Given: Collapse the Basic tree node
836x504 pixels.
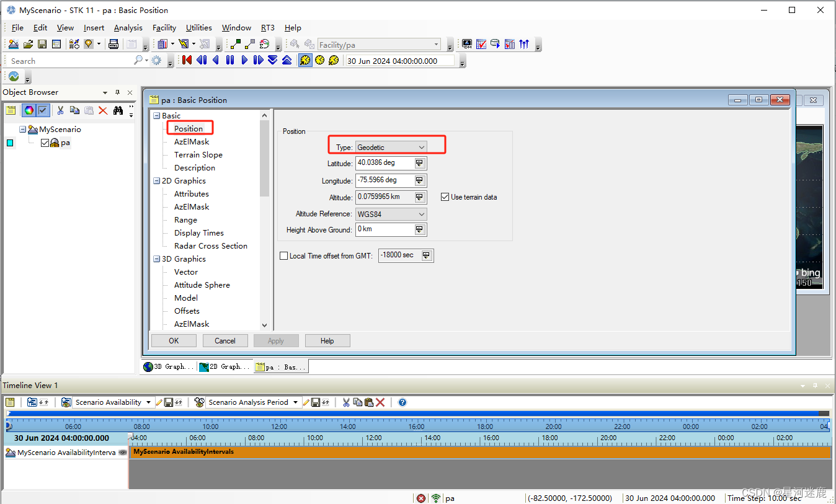Looking at the screenshot, I should [156, 116].
